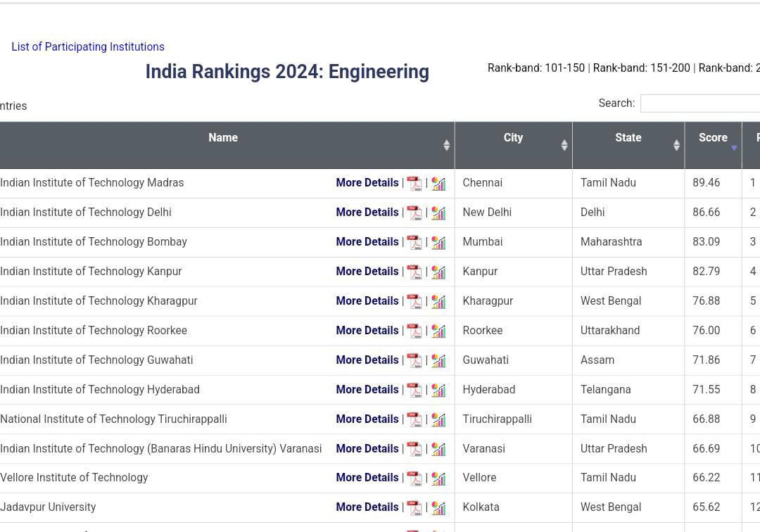Sort table by State column arrows
This screenshot has width=760, height=532.
[677, 145]
